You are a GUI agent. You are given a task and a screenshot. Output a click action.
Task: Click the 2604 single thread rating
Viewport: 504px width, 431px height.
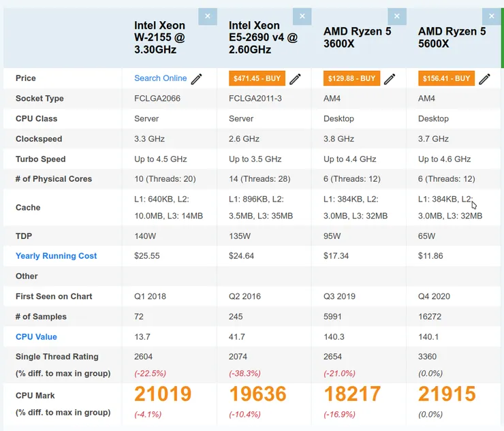click(143, 357)
